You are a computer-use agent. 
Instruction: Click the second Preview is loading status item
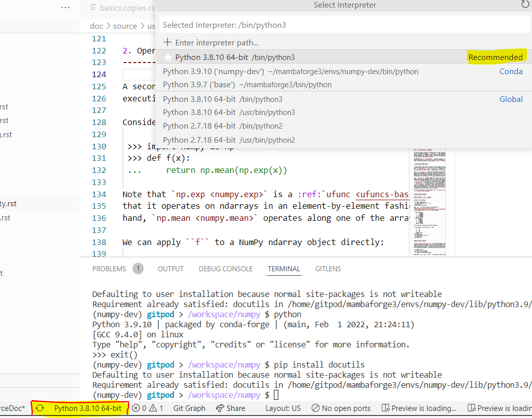pos(499,408)
